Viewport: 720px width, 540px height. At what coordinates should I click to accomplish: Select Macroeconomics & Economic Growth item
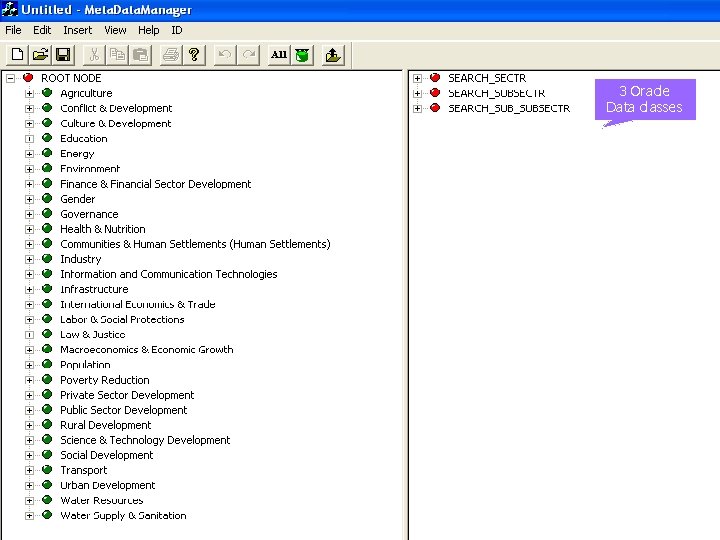tap(146, 350)
